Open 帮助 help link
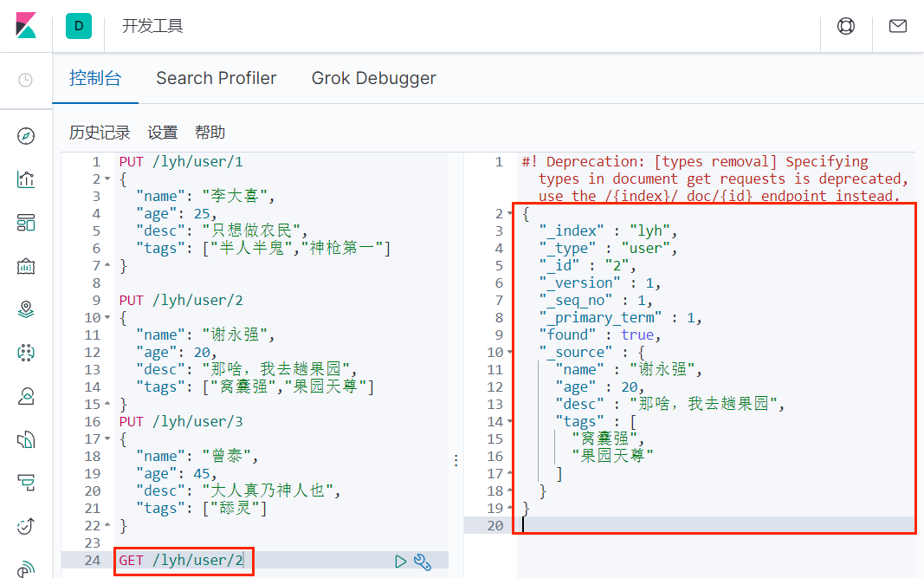 point(210,133)
